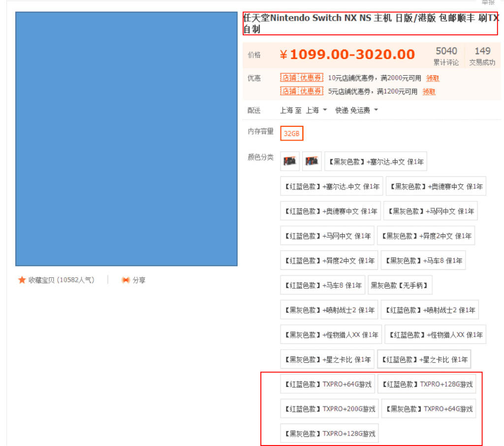Select the second color thumbnail swatch
The image size is (504, 446).
click(x=312, y=161)
